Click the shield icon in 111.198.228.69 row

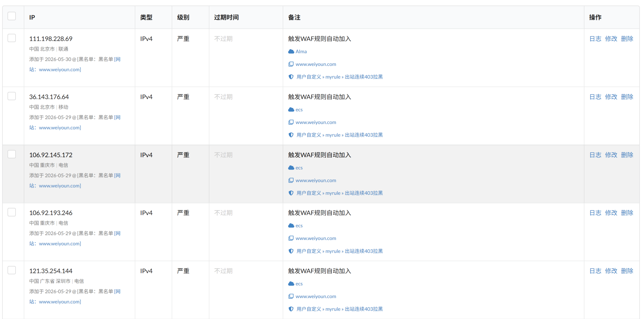291,77
